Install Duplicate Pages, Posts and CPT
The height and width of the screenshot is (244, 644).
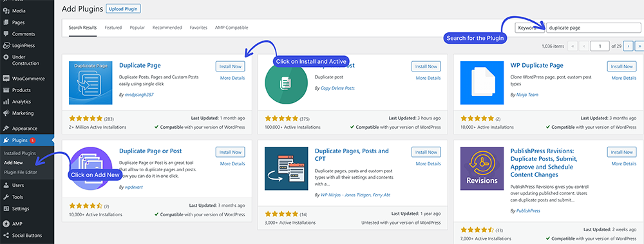pyautogui.click(x=426, y=152)
